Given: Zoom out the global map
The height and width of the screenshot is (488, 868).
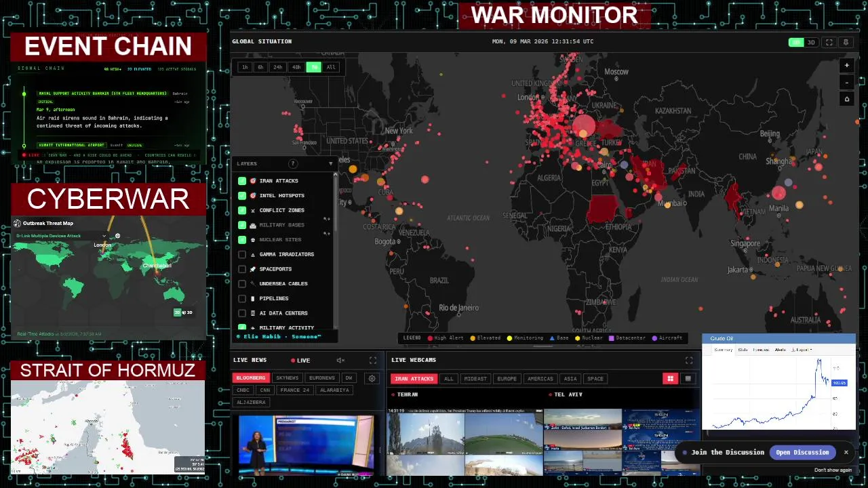Looking at the screenshot, I should click(846, 83).
